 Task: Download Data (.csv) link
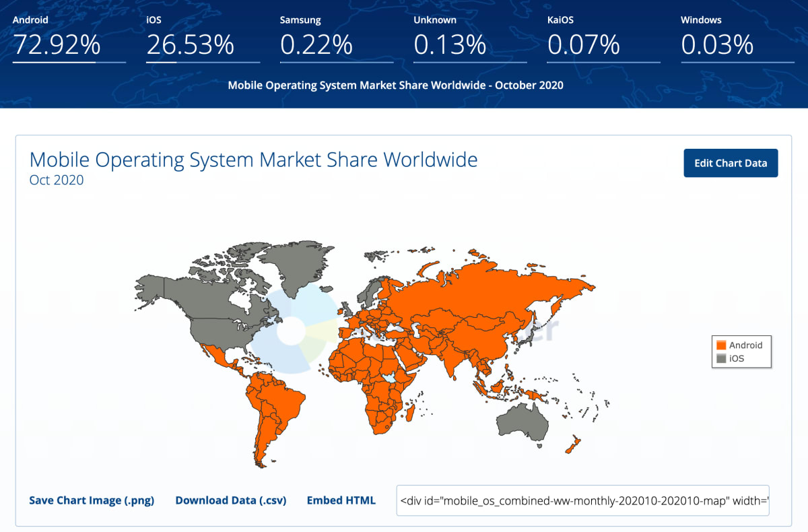(231, 500)
